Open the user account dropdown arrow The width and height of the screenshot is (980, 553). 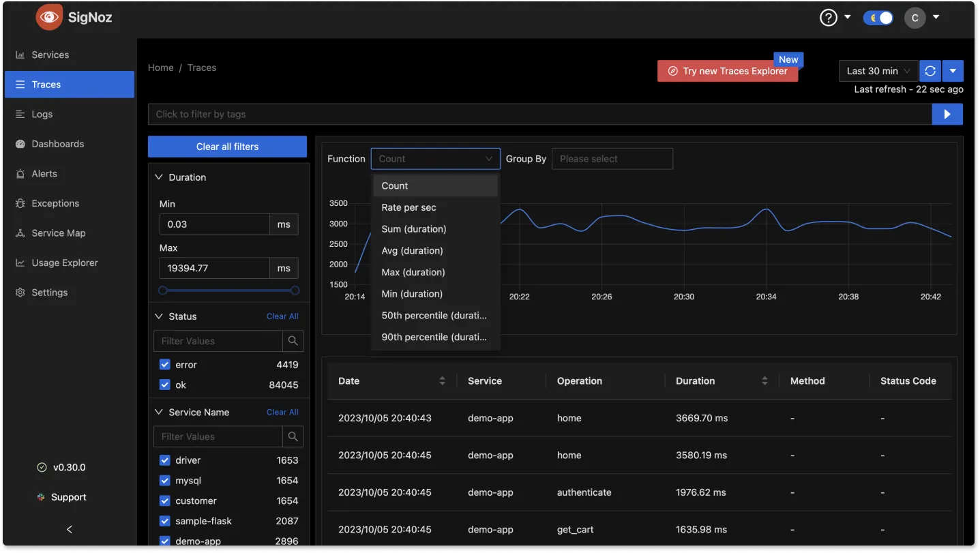pyautogui.click(x=936, y=17)
